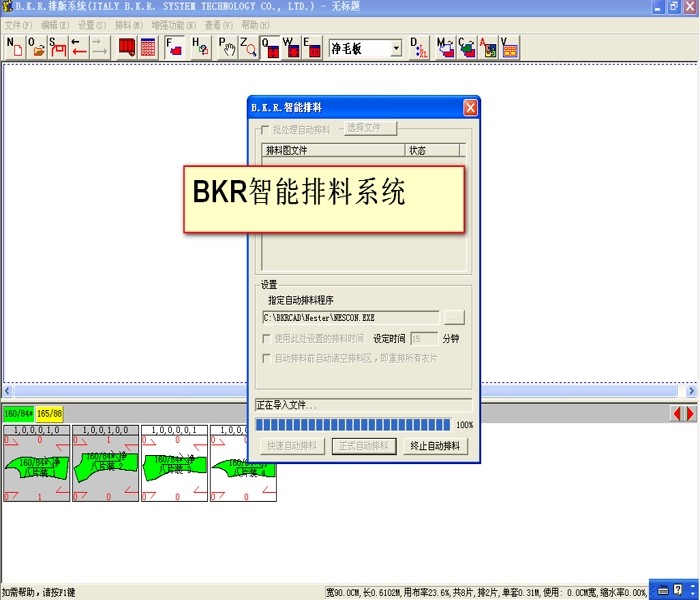The height and width of the screenshot is (600, 700).
Task: Click the red left arrow beside size tabs
Action: [677, 414]
